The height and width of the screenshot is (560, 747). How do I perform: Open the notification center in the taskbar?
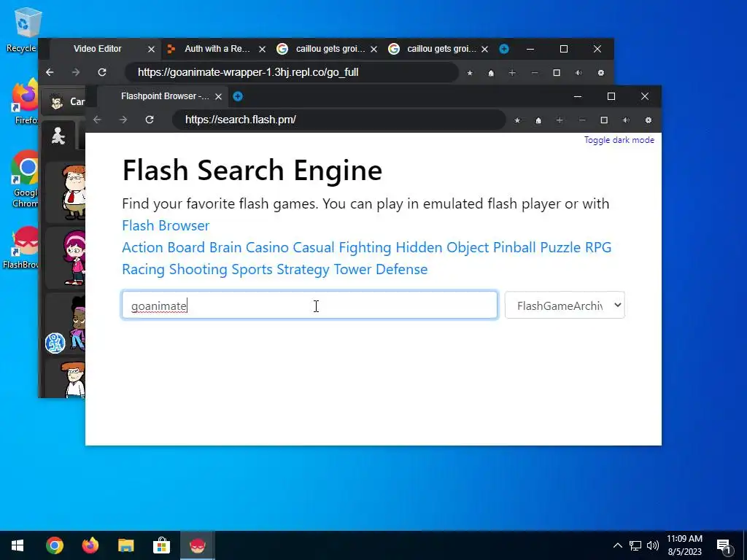(x=724, y=547)
